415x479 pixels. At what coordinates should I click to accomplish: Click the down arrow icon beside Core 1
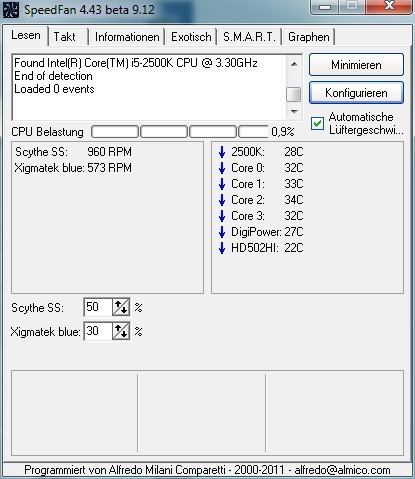point(222,184)
